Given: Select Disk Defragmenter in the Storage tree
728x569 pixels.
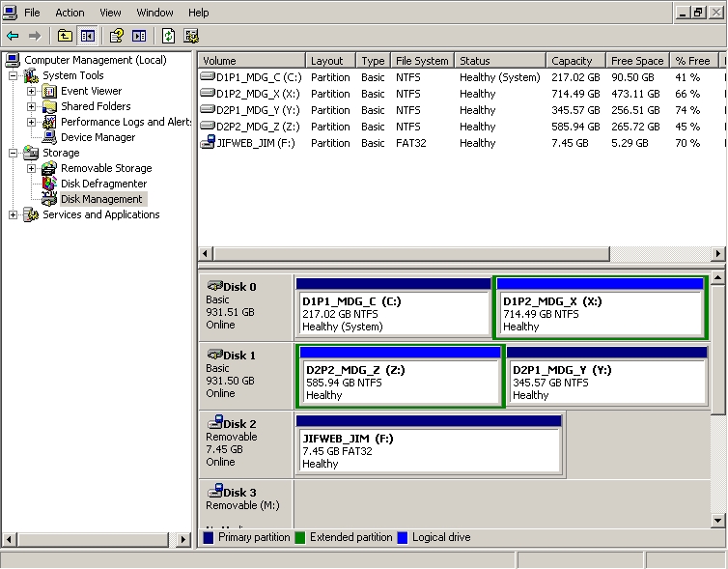Looking at the screenshot, I should point(103,184).
